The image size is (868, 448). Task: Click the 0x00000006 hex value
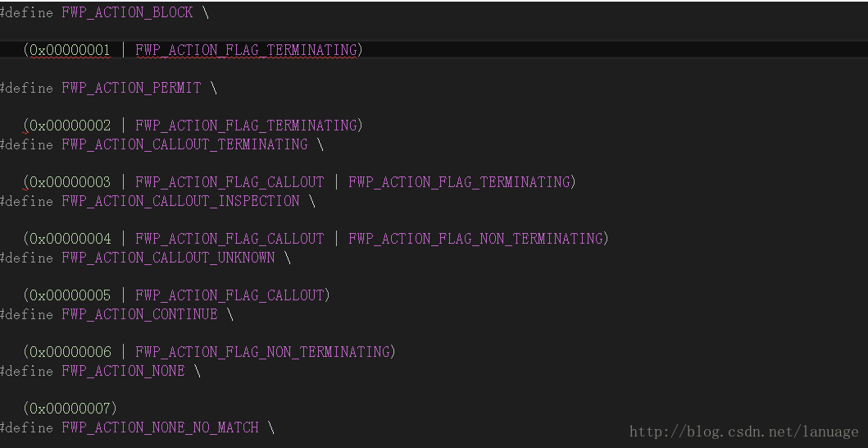click(70, 351)
